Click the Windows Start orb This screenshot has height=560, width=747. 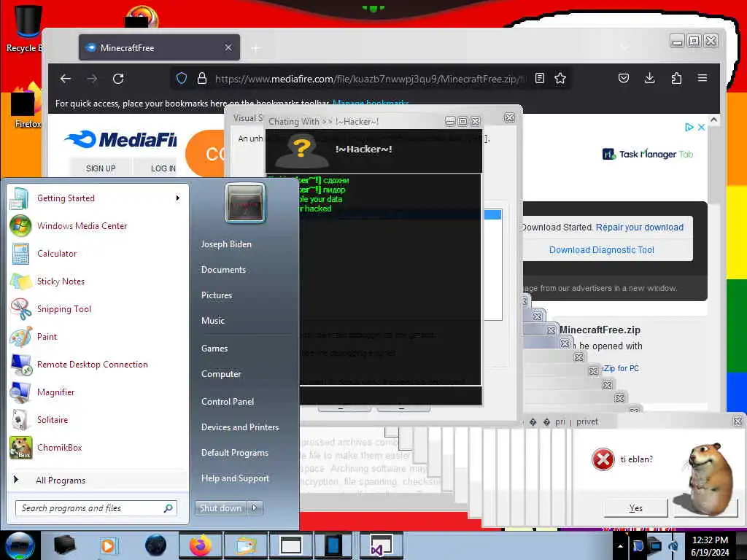[x=20, y=545]
